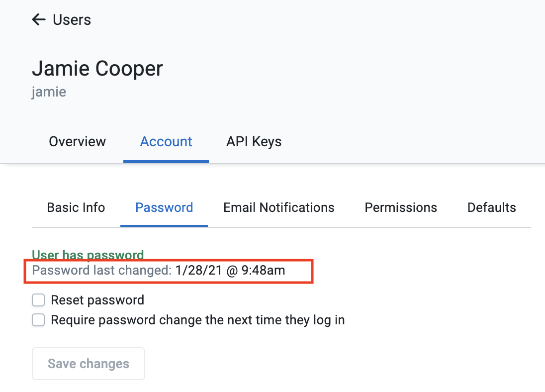Viewport: 545px width, 392px height.
Task: Click the Save changes button
Action: [x=88, y=363]
